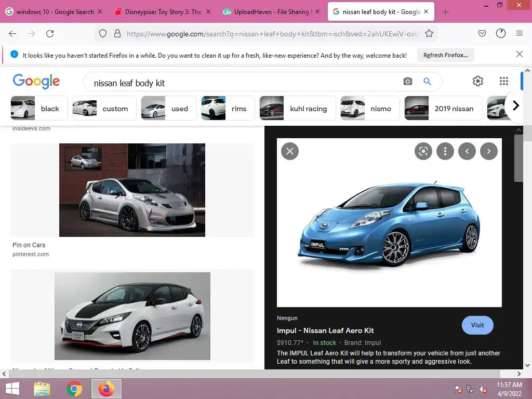Click horizontal scrollbar right arrow
The height and width of the screenshot is (399, 532).
(x=519, y=374)
